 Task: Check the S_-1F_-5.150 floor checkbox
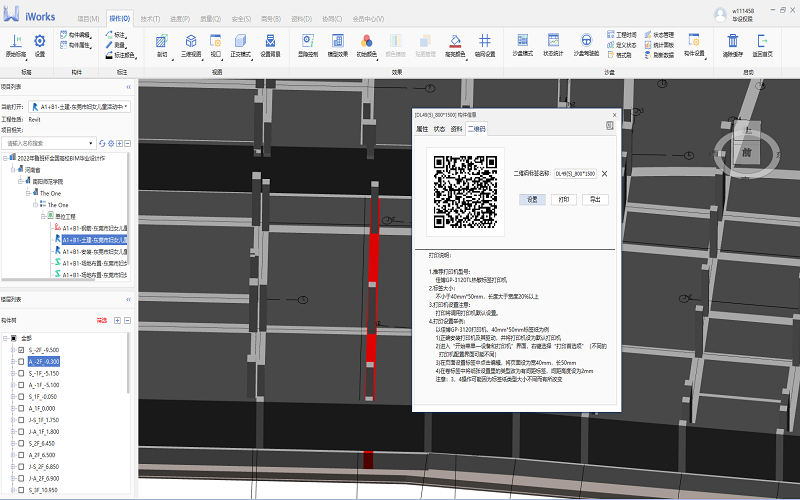pos(21,373)
